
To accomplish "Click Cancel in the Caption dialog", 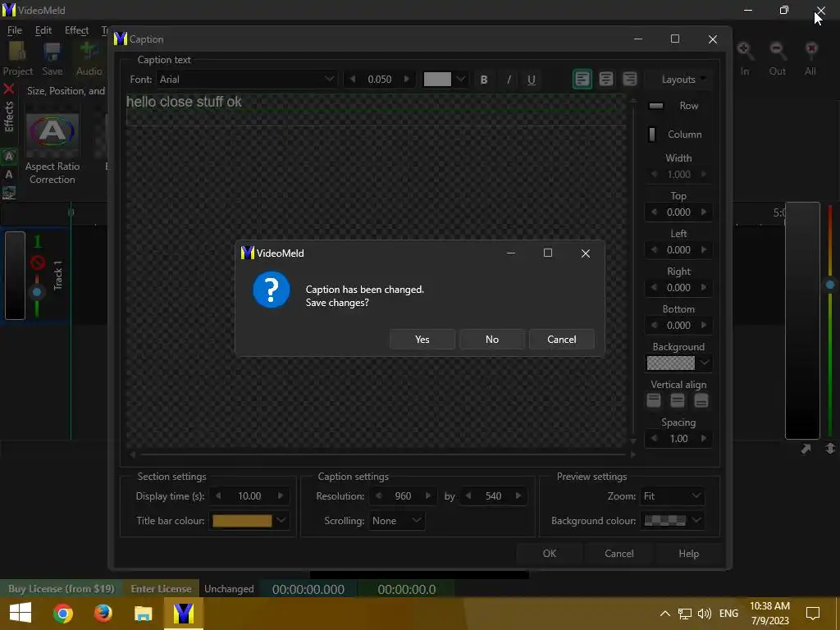I will click(x=619, y=554).
